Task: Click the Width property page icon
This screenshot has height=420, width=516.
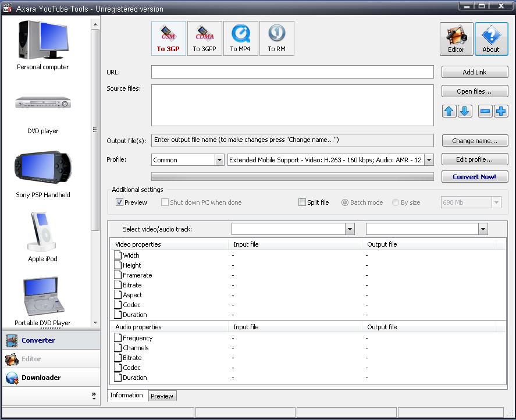Action: coord(118,255)
